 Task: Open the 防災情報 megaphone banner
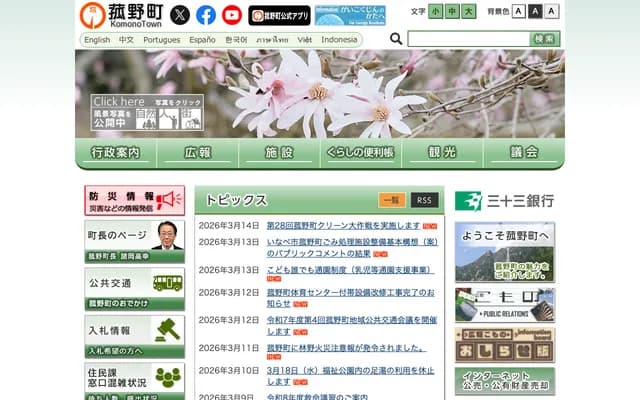(134, 201)
